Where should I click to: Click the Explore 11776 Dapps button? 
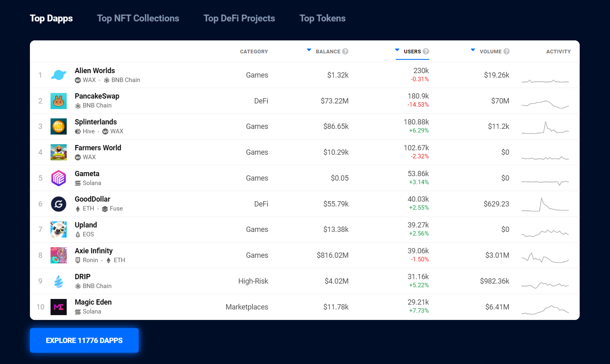pyautogui.click(x=84, y=340)
